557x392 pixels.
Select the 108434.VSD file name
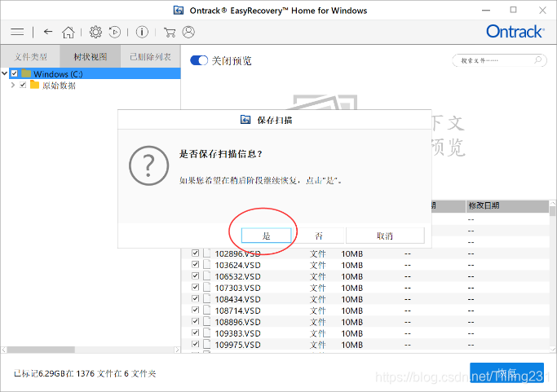(x=237, y=299)
